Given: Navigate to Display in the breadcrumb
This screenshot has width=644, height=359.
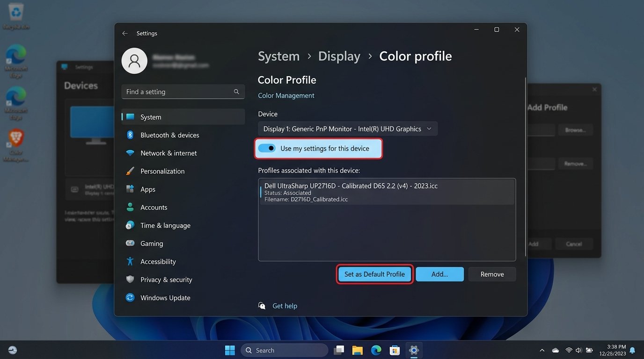Looking at the screenshot, I should tap(339, 56).
